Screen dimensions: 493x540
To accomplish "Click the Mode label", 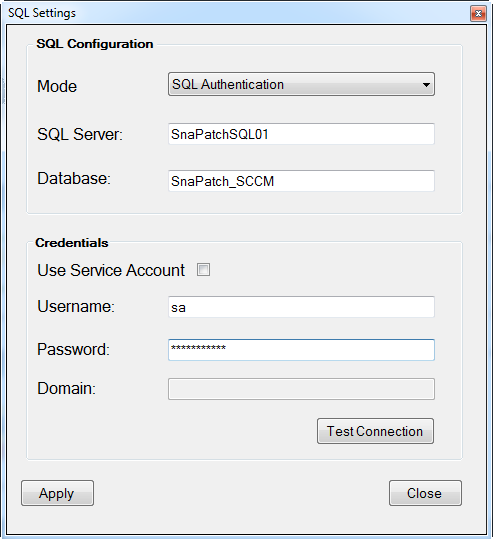I will click(57, 86).
